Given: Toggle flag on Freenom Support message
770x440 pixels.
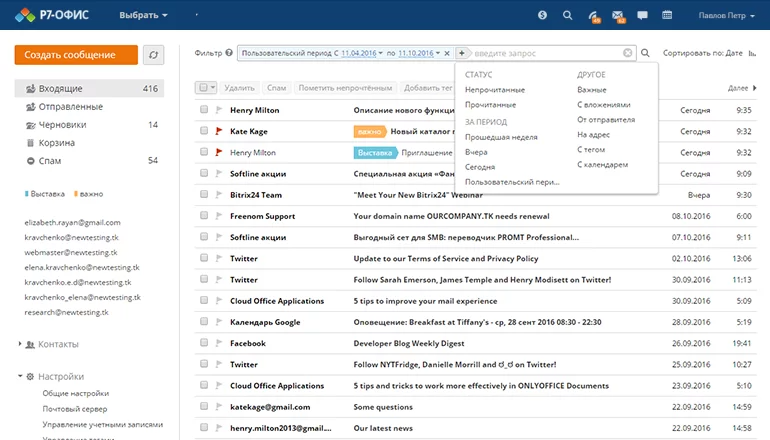Looking at the screenshot, I should pyautogui.click(x=219, y=216).
